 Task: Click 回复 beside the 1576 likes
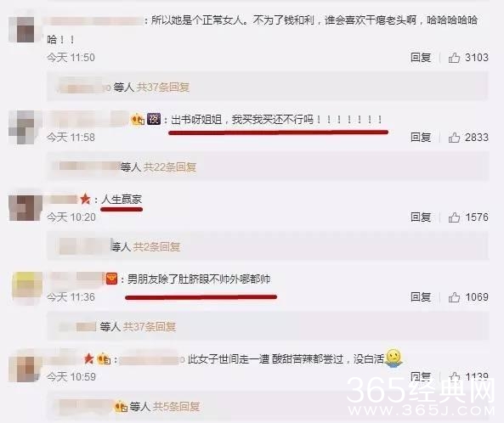421,217
